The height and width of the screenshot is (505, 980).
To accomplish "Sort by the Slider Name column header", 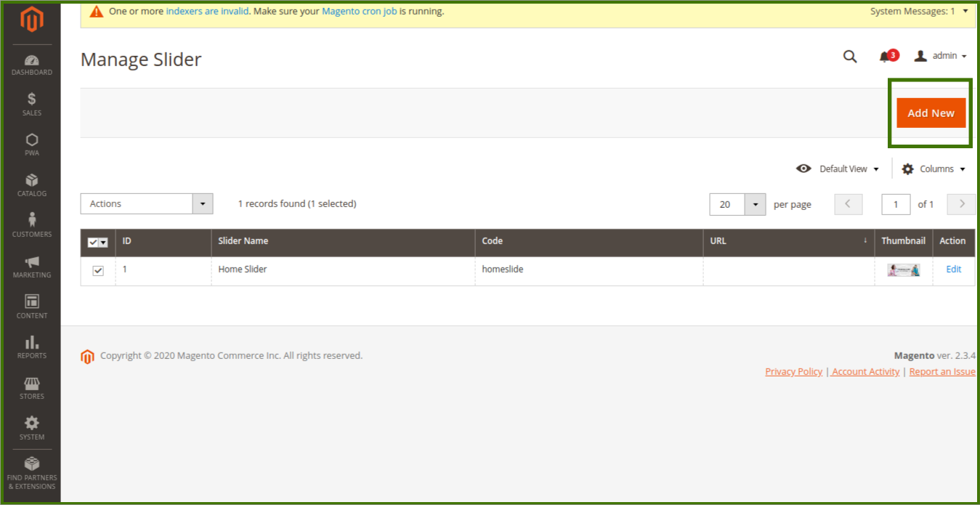I will [343, 241].
